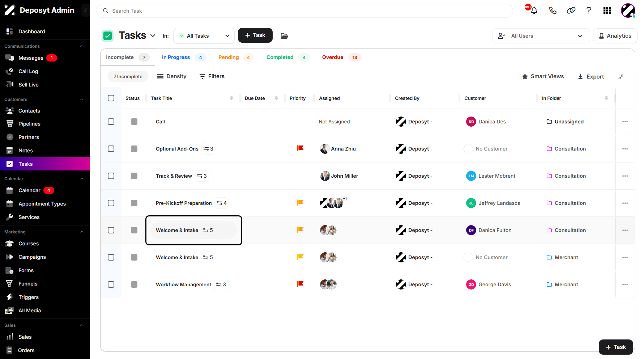Toggle the select-all checkbox in table header
Image resolution: width=644 pixels, height=359 pixels.
click(x=111, y=98)
